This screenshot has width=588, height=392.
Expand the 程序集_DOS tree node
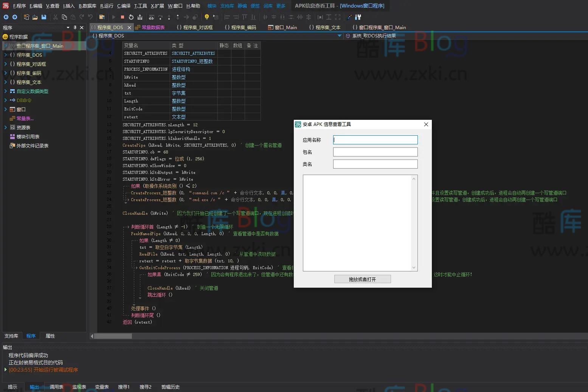pos(6,55)
